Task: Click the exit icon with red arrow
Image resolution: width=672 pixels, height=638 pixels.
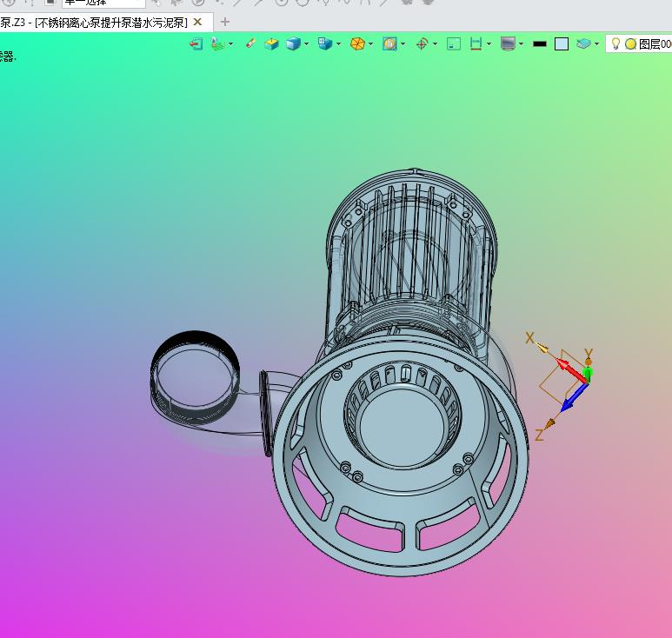Action: (196, 43)
